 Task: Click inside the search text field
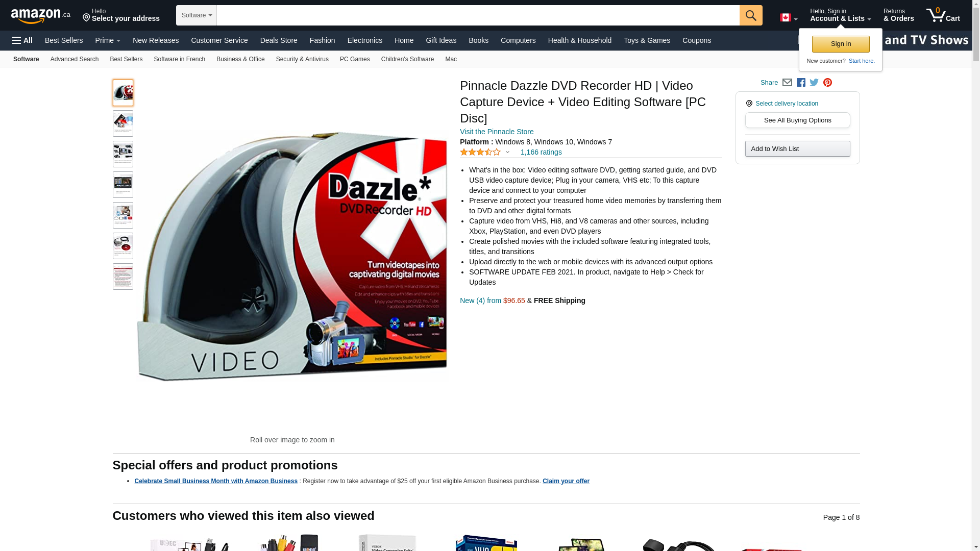click(478, 15)
